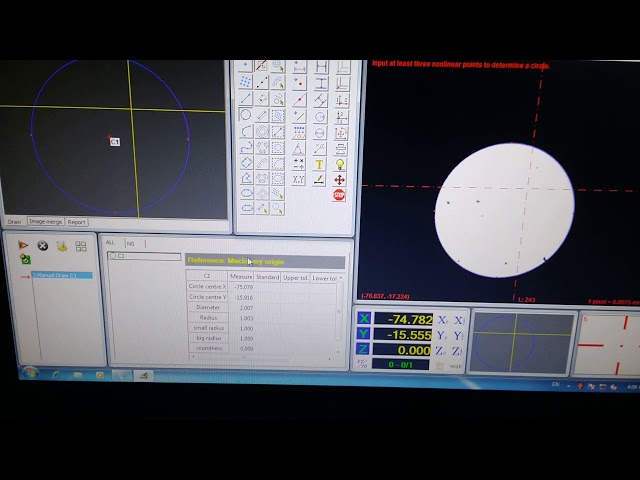Click the black X delete program icon

tap(42, 245)
